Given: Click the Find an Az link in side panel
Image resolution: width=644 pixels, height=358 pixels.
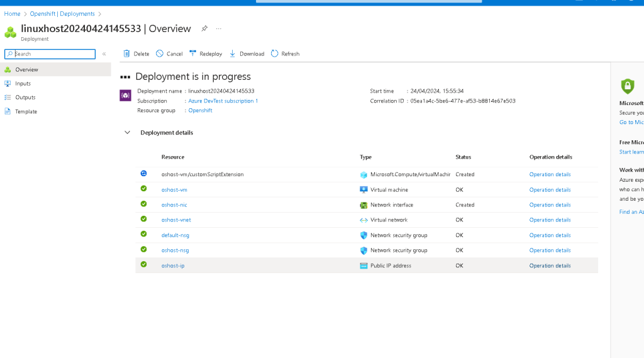Looking at the screenshot, I should click(631, 211).
